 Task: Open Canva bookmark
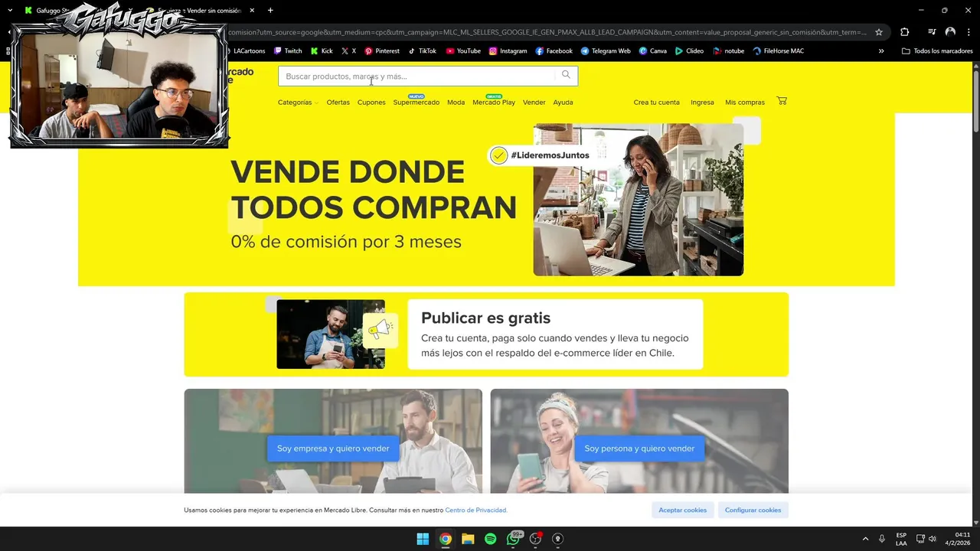pos(652,51)
